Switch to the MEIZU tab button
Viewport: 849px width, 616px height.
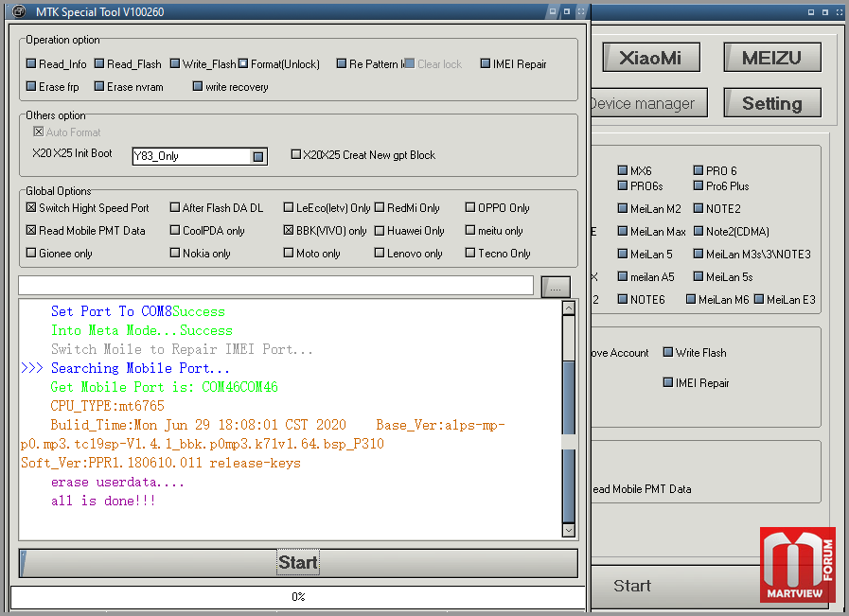pyautogui.click(x=772, y=58)
